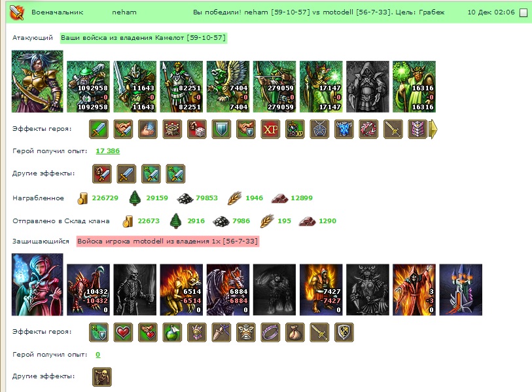Click the XP hero effect icon
The width and height of the screenshot is (532, 392).
[270, 129]
